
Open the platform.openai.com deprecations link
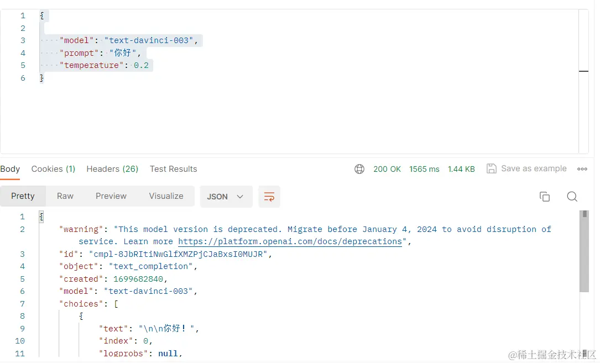pos(290,241)
